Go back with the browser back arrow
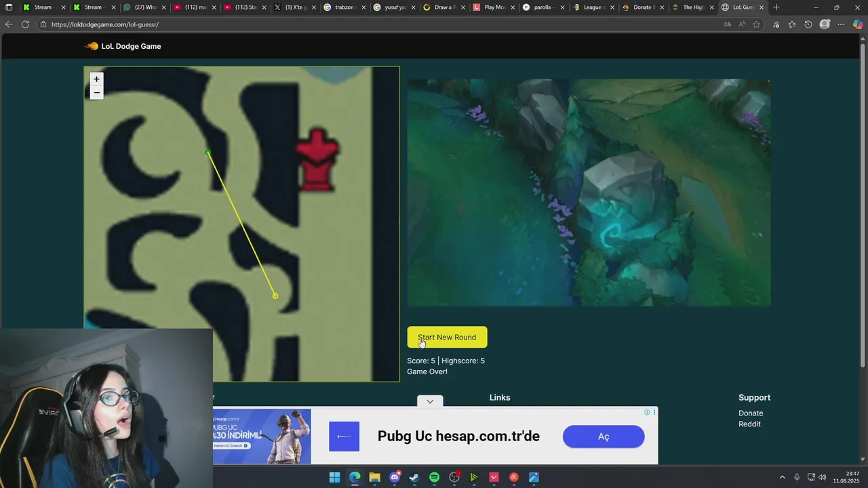This screenshot has height=488, width=868. pyautogui.click(x=9, y=24)
